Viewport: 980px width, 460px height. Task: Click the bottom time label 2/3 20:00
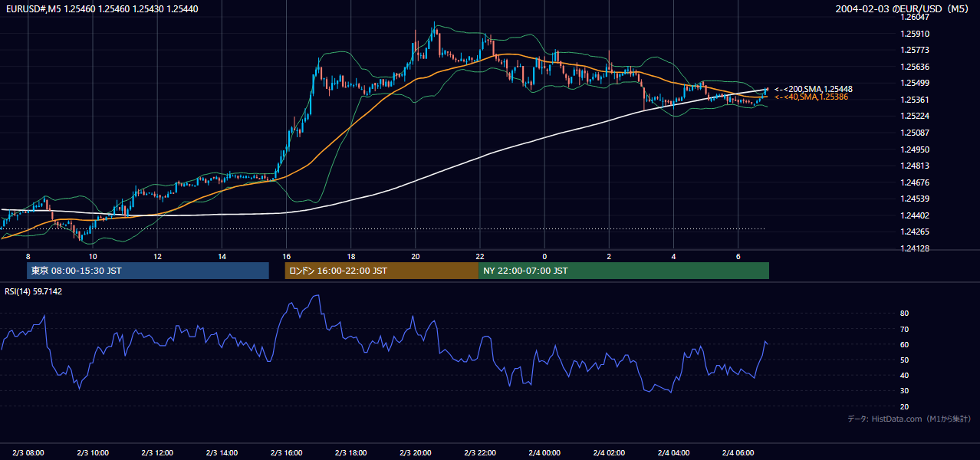click(x=415, y=452)
